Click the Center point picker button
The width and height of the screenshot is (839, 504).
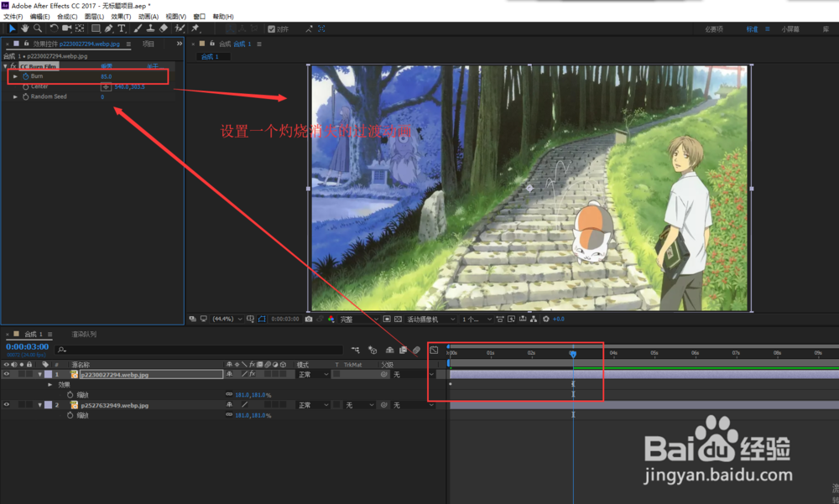[x=106, y=86]
